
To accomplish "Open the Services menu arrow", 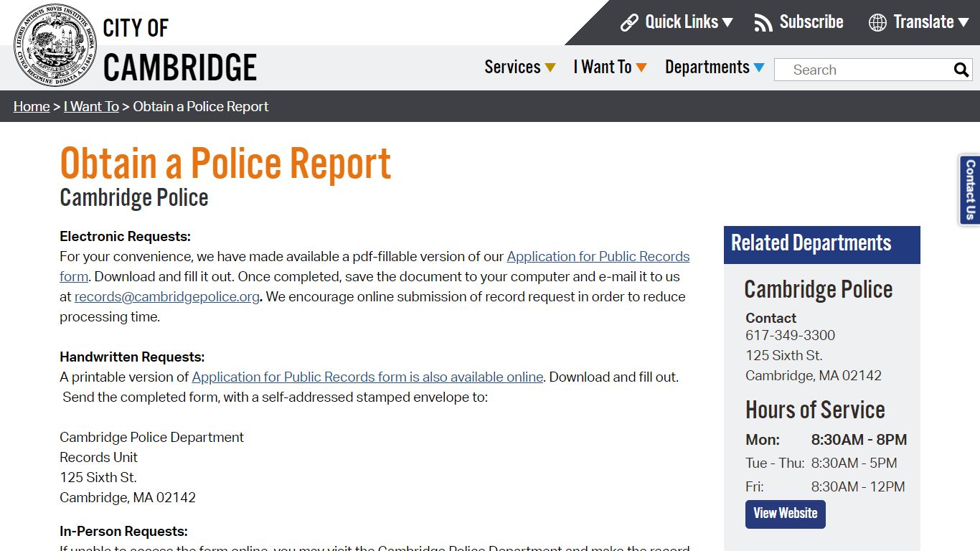I will 550,67.
